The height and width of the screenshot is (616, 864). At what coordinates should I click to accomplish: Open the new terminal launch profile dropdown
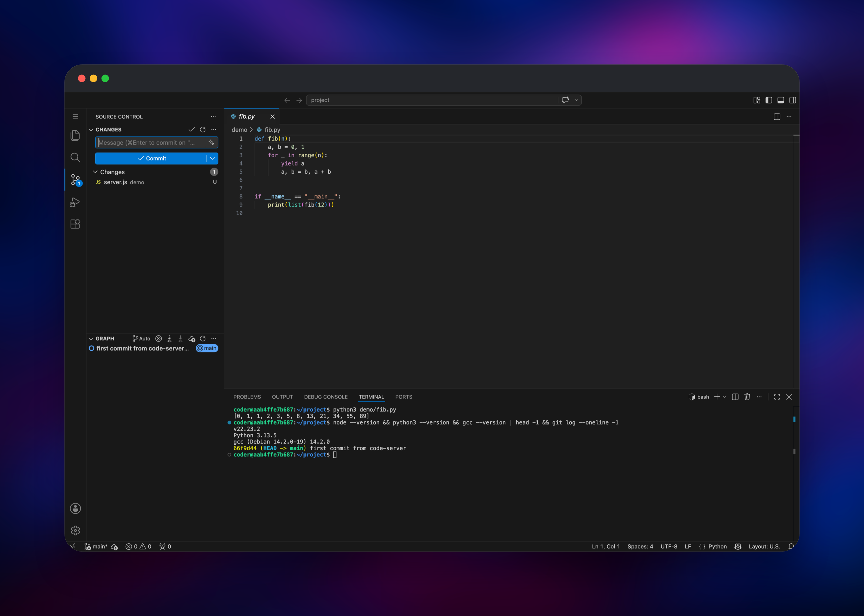point(725,397)
